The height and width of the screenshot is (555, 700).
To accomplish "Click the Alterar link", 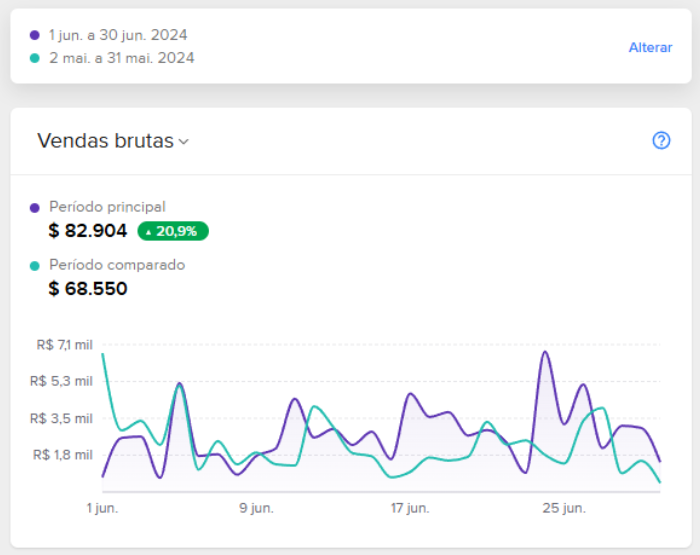I will [x=650, y=47].
